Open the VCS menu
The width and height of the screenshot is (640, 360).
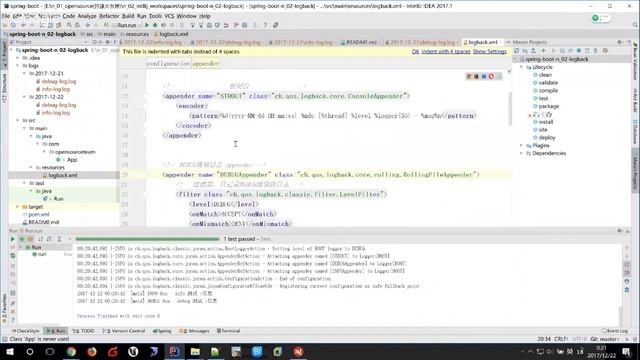(x=169, y=16)
